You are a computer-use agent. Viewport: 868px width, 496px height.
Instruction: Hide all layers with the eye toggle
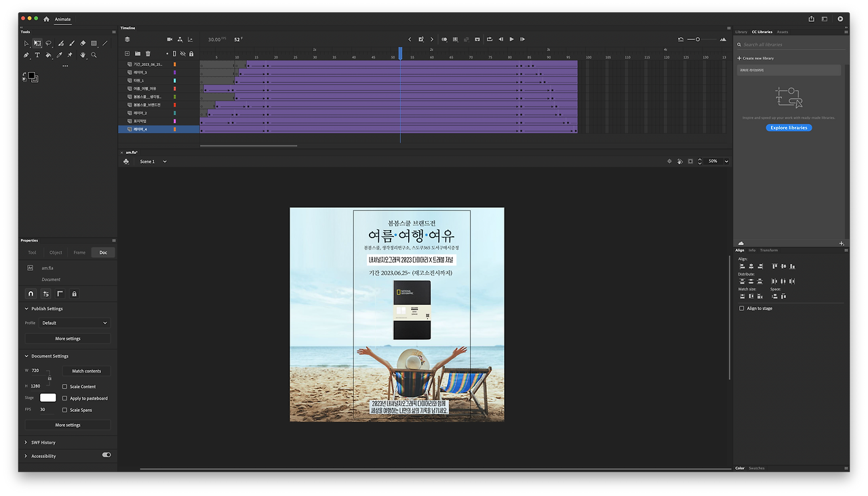coord(183,54)
